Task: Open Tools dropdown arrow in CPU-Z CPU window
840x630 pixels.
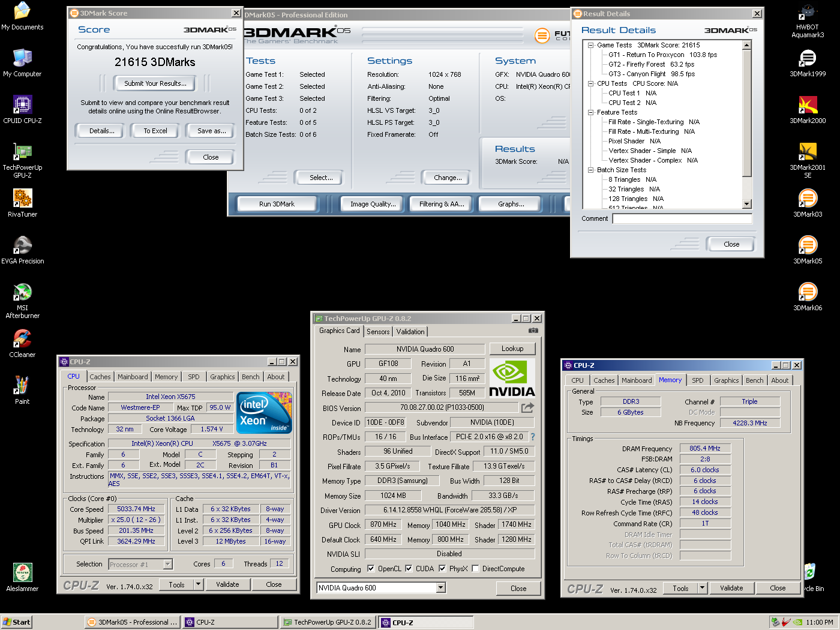Action: 198,584
